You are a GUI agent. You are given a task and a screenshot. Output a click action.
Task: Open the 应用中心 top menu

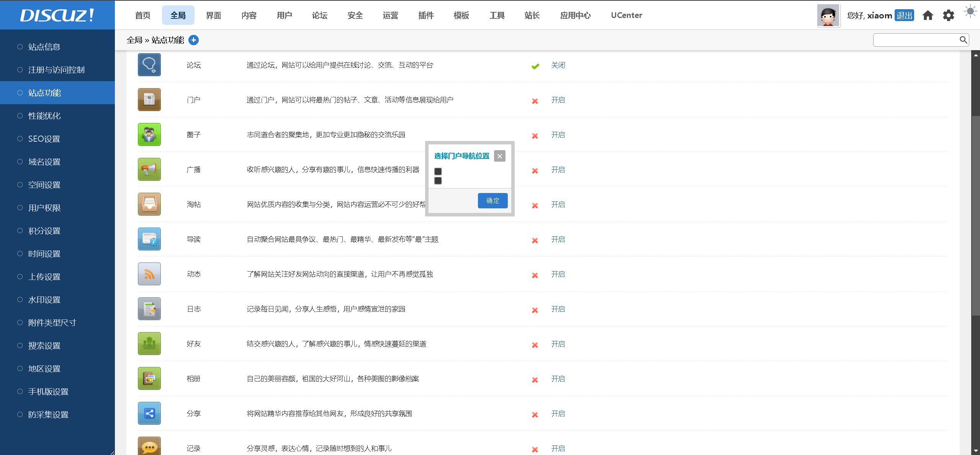coord(575,15)
